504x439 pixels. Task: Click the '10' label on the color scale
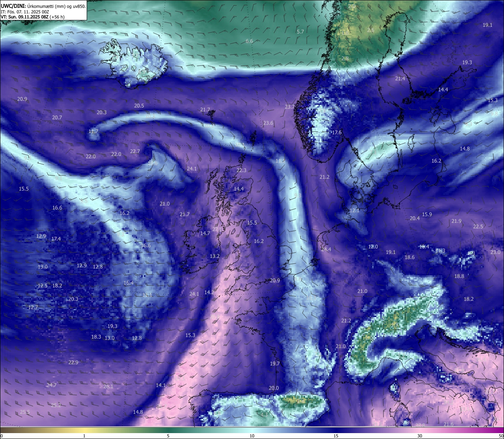coord(252,436)
